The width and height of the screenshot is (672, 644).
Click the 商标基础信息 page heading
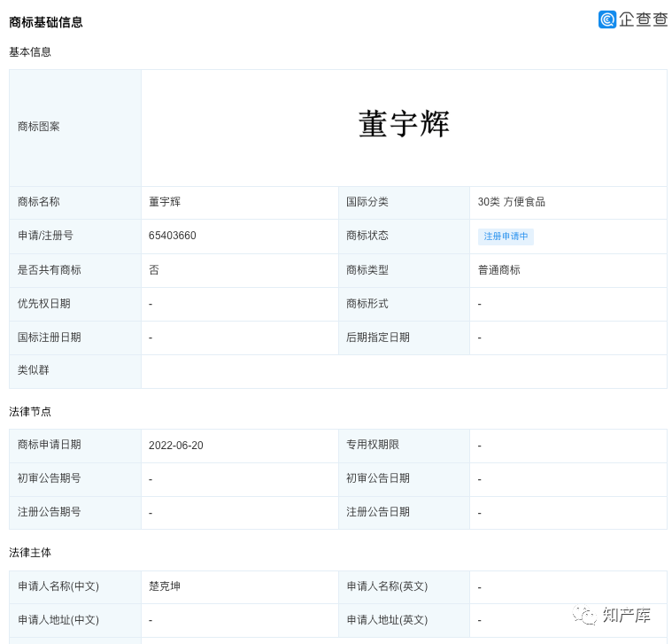click(46, 22)
